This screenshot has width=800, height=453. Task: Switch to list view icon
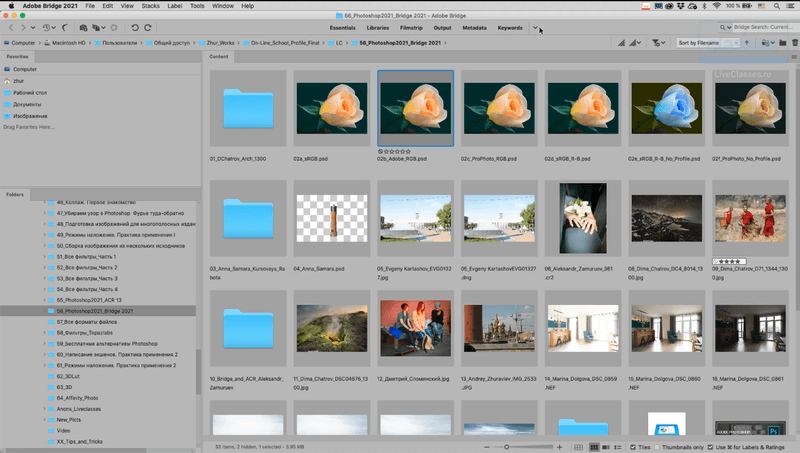click(618, 447)
